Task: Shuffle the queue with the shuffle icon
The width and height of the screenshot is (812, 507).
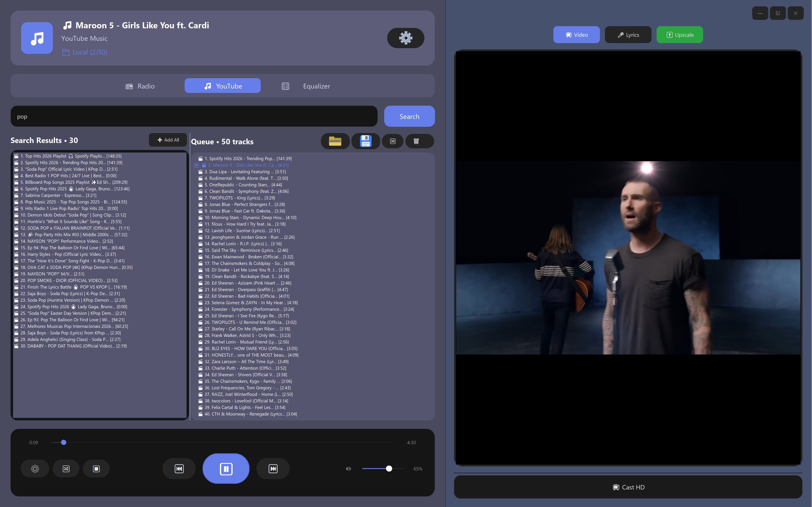Action: pos(393,141)
